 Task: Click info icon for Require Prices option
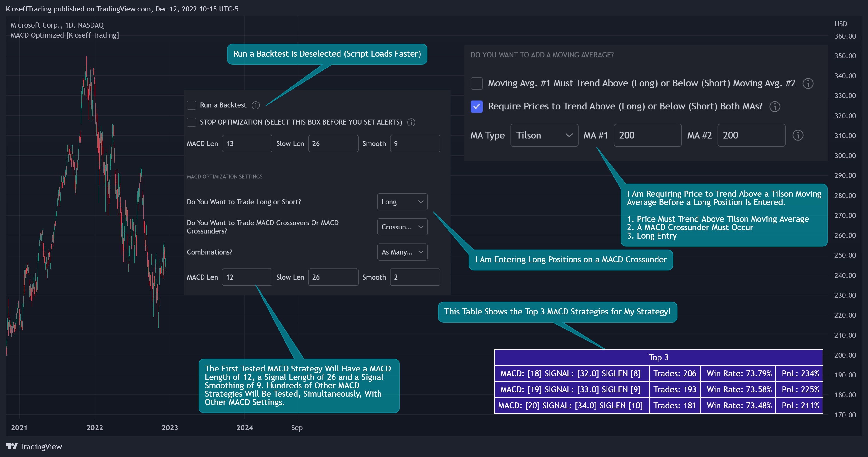point(775,107)
